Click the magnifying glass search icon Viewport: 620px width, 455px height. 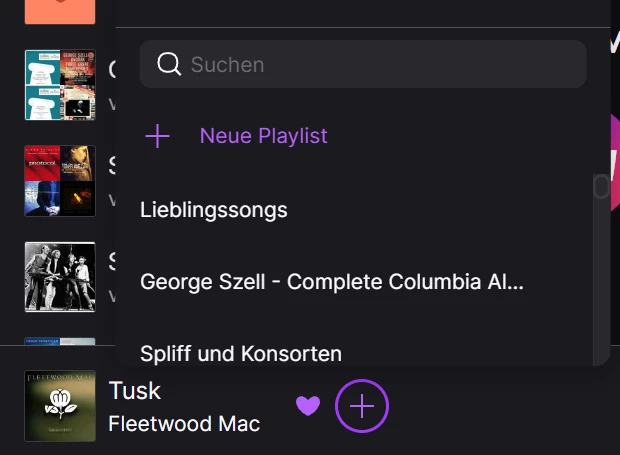[x=170, y=64]
